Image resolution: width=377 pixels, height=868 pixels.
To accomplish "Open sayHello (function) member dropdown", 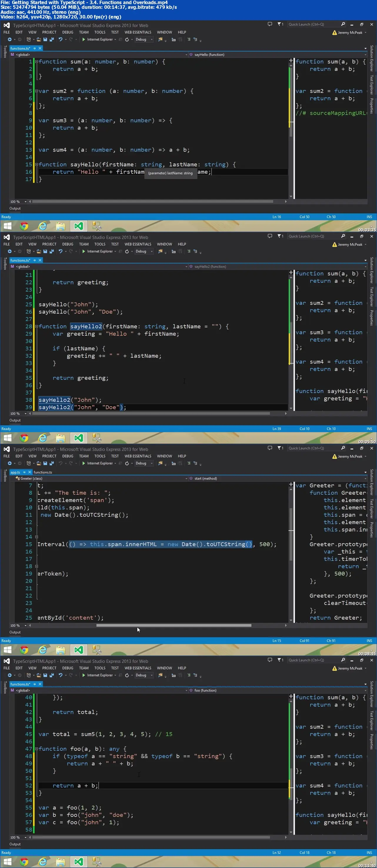I will [278, 55].
